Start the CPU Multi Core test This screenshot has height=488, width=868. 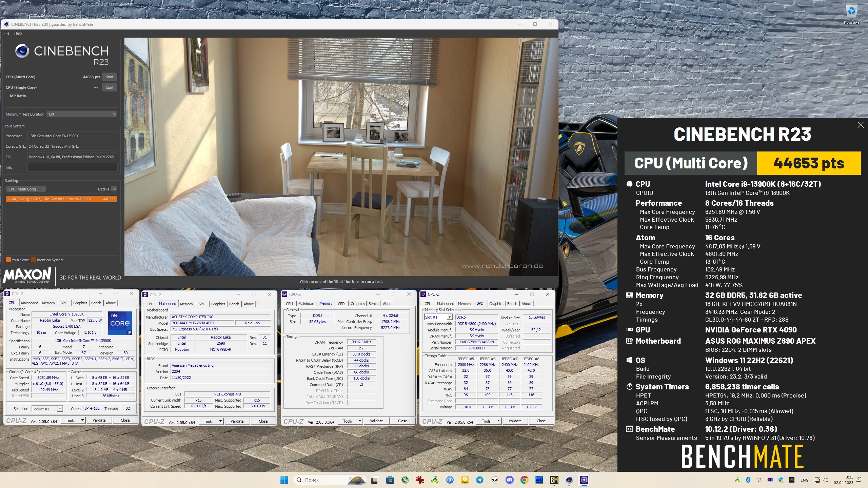coord(110,77)
